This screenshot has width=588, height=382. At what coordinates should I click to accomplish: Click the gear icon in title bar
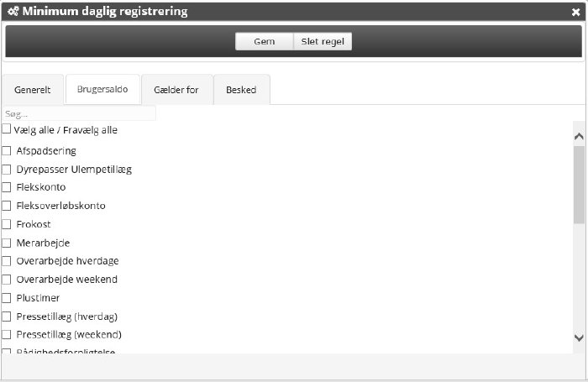[13, 12]
